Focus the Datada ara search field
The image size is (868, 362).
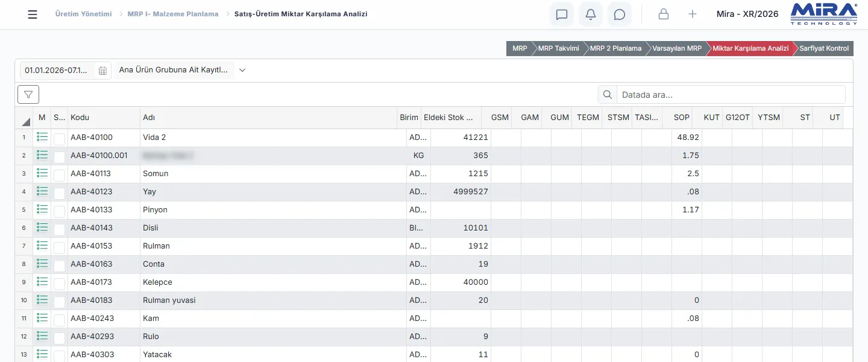731,95
